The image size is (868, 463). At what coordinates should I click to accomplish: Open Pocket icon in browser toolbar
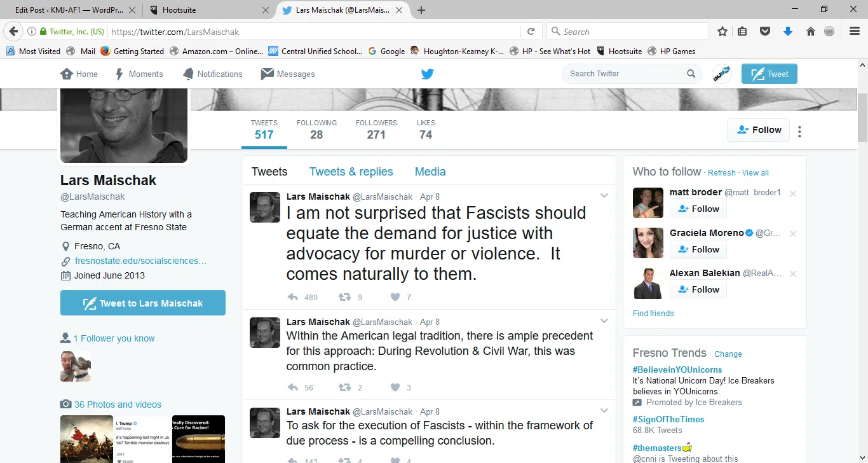pos(765,31)
